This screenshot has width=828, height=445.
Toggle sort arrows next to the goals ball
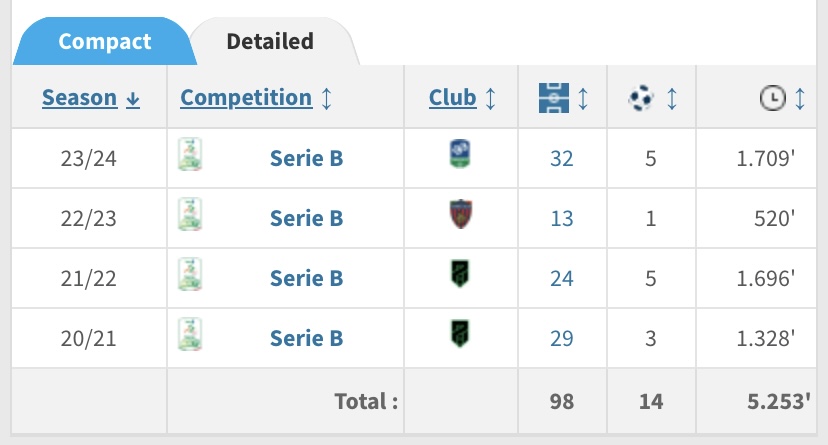[x=672, y=99]
